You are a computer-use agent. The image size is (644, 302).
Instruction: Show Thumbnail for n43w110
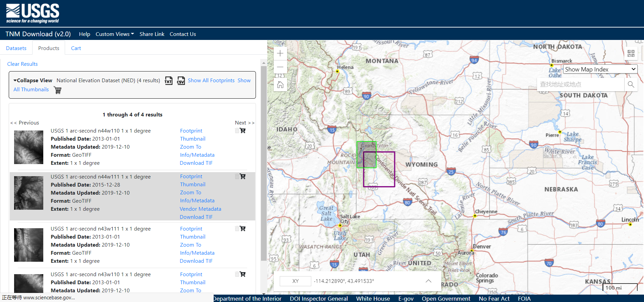[x=193, y=282]
